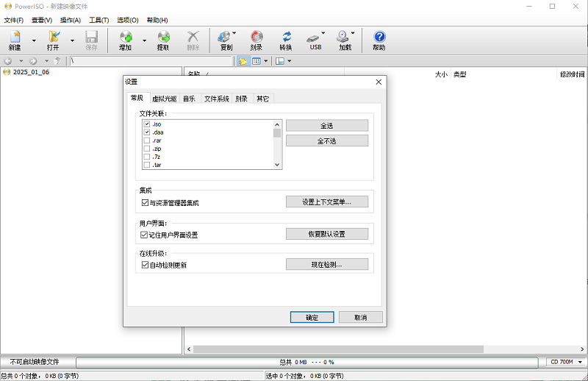Click the file association list scroll down arrow
Screen dimensions: 588x381
[x=277, y=165]
